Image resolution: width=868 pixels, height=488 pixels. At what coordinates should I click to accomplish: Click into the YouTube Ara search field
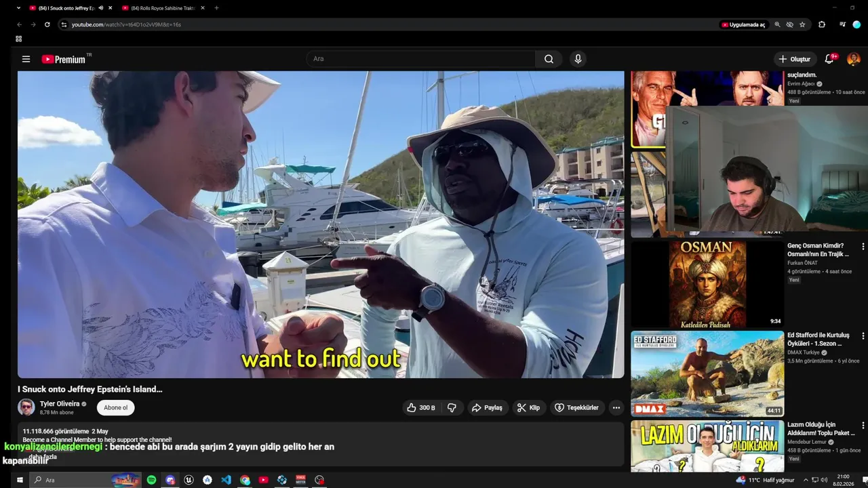(x=420, y=59)
